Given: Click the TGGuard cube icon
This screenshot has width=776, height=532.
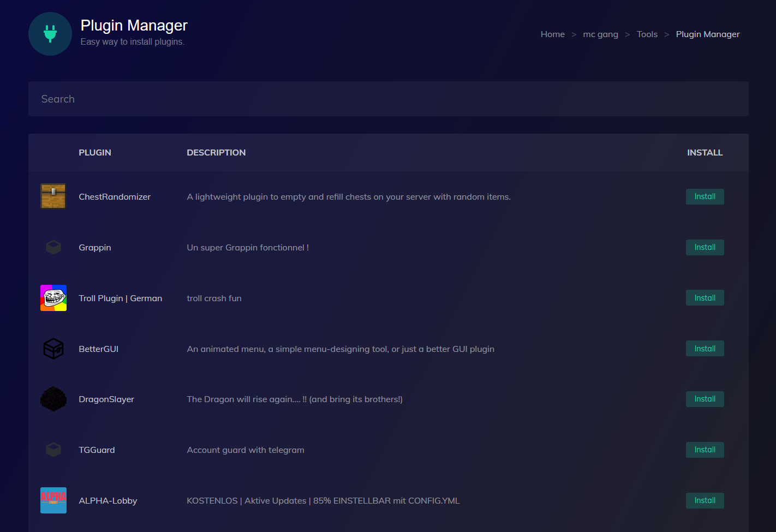Looking at the screenshot, I should (53, 450).
